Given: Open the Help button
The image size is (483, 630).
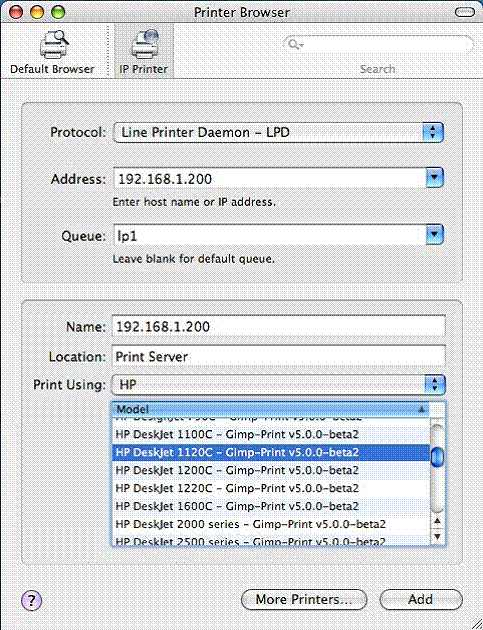Looking at the screenshot, I should tap(31, 600).
